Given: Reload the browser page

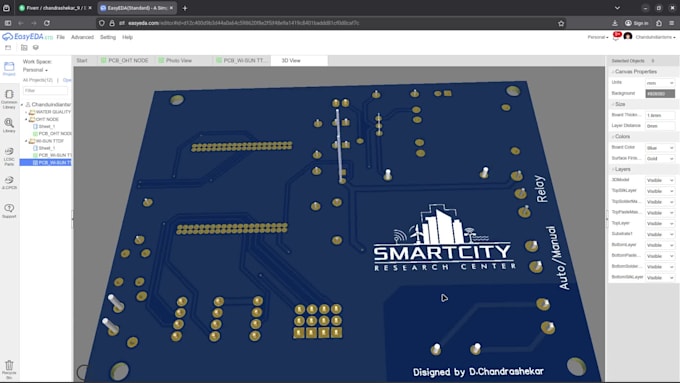Looking at the screenshot, I should [x=47, y=23].
